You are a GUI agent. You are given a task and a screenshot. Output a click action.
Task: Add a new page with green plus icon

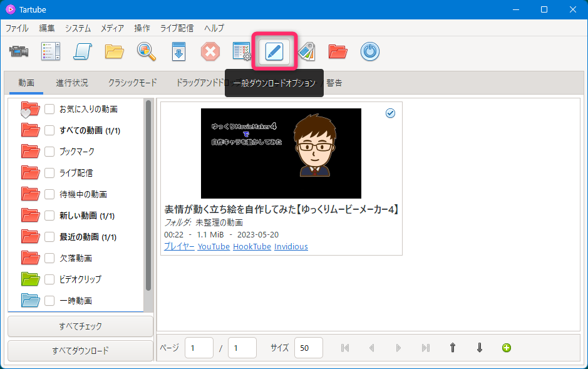506,348
